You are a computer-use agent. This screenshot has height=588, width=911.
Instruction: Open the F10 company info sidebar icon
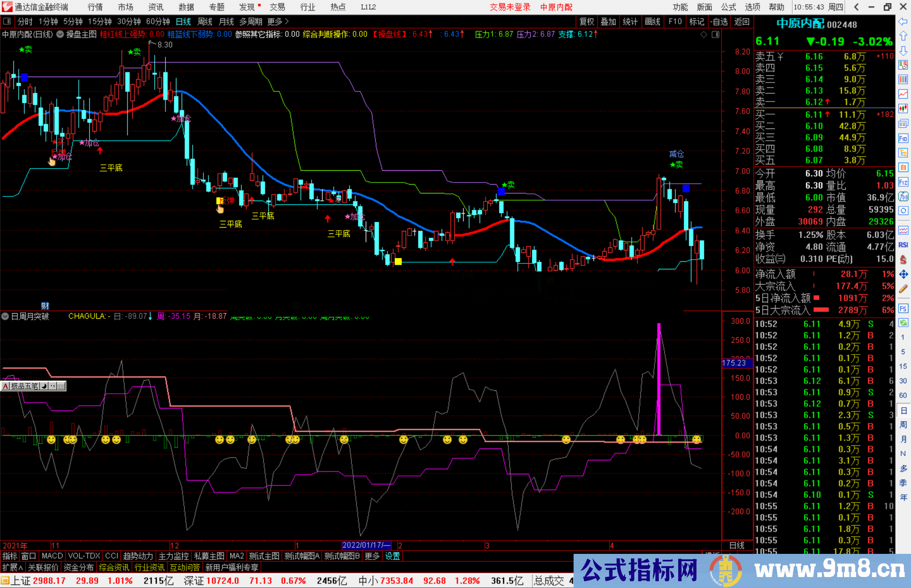[x=903, y=138]
